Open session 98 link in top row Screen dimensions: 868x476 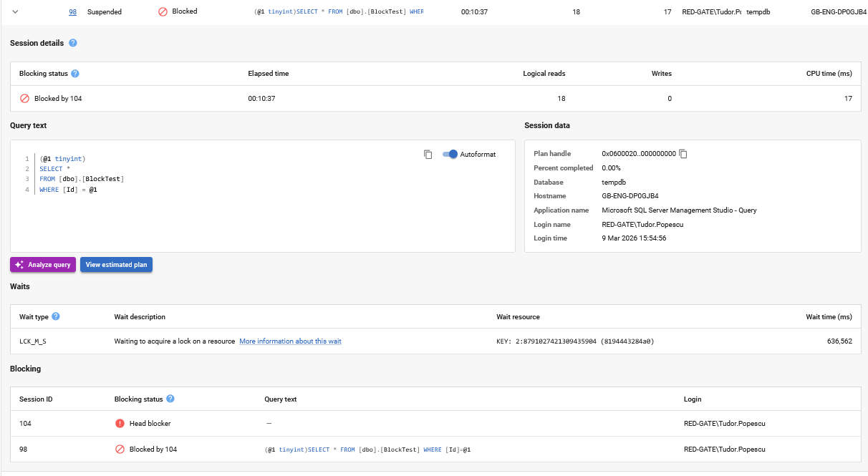[x=72, y=12]
